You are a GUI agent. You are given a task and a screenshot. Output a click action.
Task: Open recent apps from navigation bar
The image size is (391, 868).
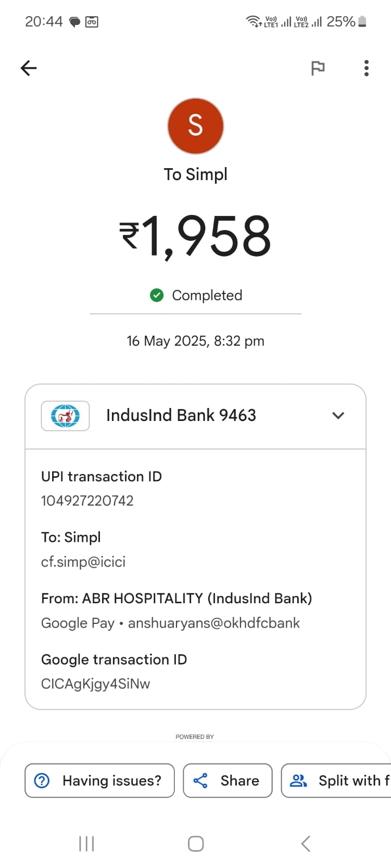(x=86, y=844)
